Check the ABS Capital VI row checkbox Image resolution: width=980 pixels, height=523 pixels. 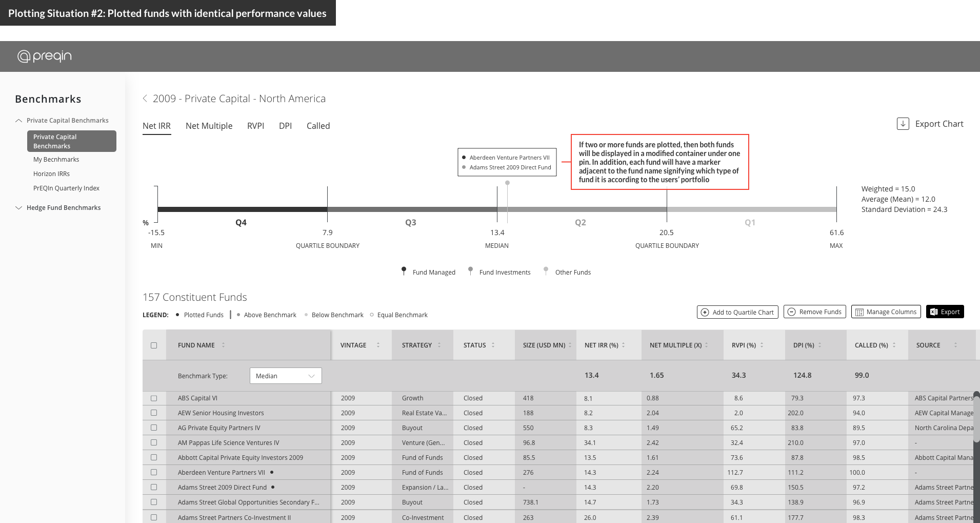point(154,398)
